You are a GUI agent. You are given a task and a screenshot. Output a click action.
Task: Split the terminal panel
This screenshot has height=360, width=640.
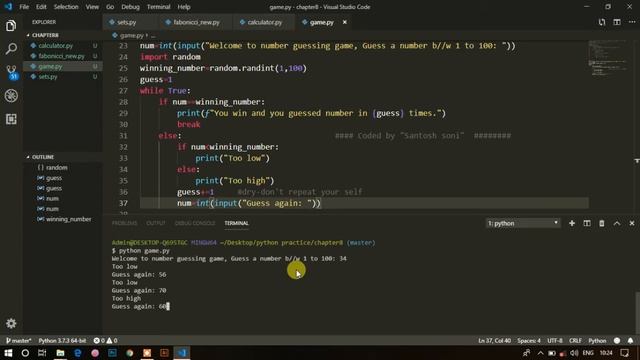point(587,223)
